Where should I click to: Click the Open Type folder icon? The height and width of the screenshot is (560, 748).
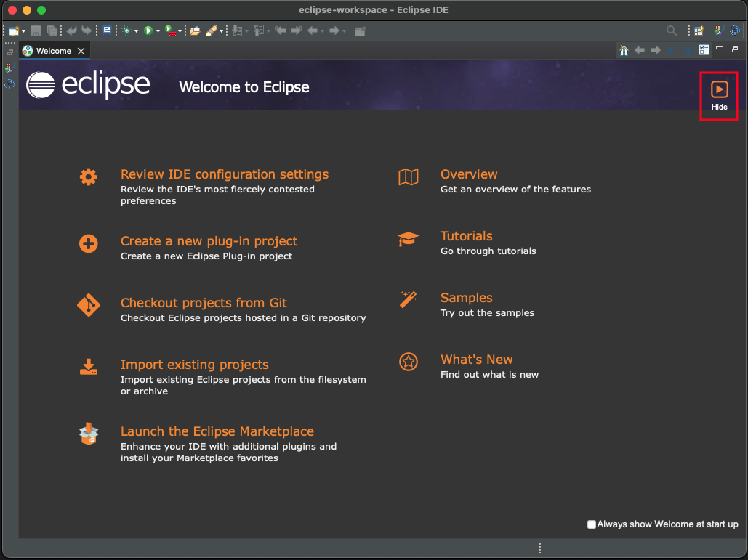pos(195,31)
